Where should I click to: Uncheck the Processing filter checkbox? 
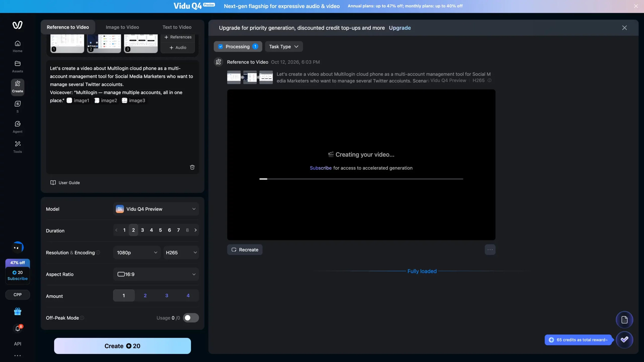click(x=220, y=47)
